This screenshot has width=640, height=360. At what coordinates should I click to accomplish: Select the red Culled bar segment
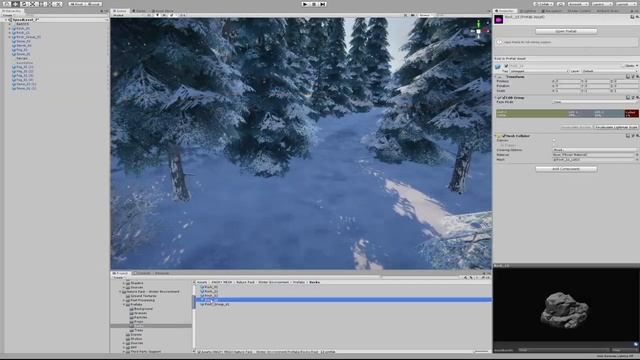[x=631, y=113]
